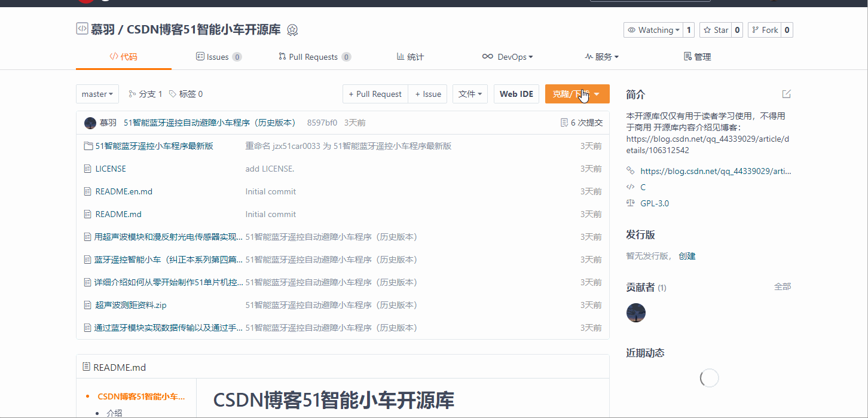Click GPL-3.0 license link

click(655, 203)
